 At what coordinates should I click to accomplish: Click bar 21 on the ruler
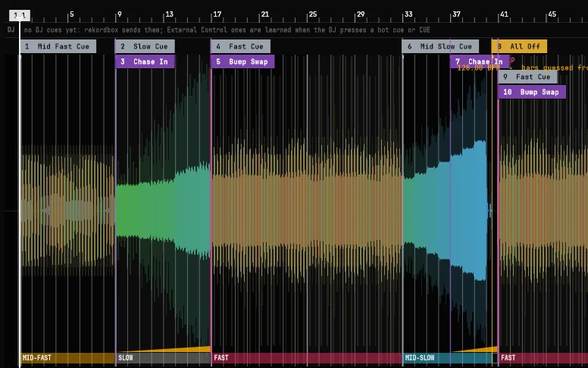(264, 14)
